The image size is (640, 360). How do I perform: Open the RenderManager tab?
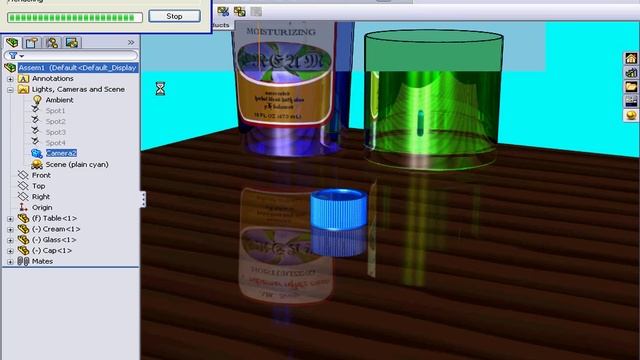(x=72, y=42)
